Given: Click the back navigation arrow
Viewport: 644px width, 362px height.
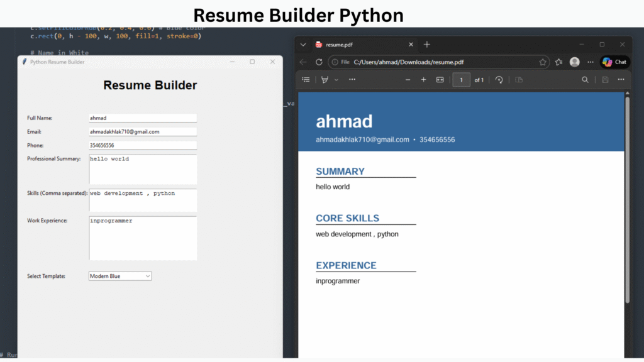Looking at the screenshot, I should pyautogui.click(x=303, y=62).
